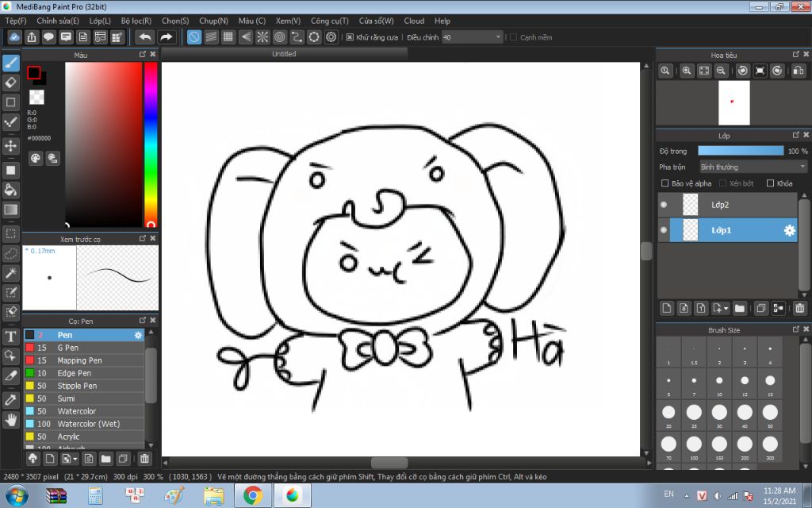
Task: Select the Hand pan tool
Action: 11,419
